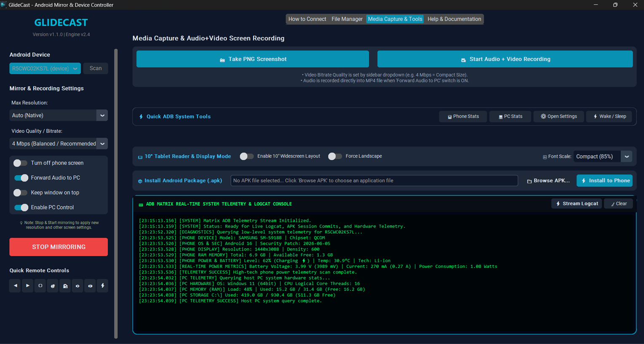Click the APK file path field
The width and height of the screenshot is (644, 344).
(374, 180)
